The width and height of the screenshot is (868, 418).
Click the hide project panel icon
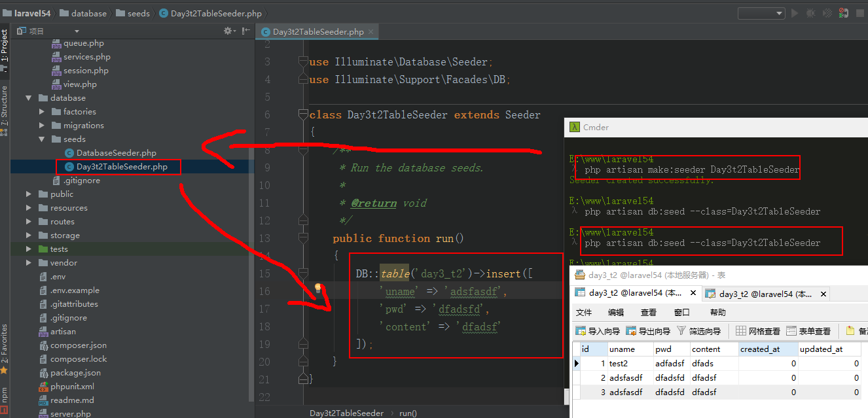click(245, 31)
